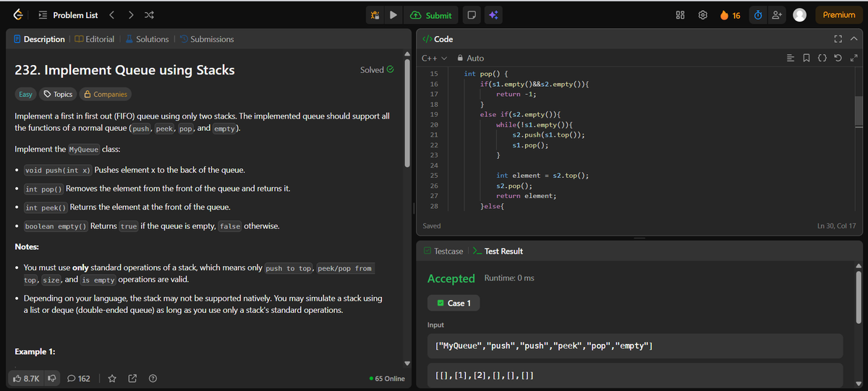Open the settings gear

[x=702, y=15]
